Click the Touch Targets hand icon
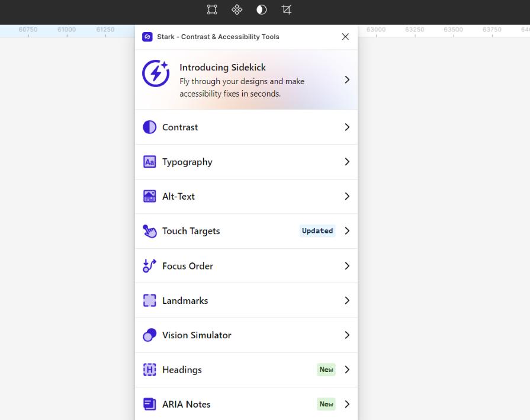 tap(149, 230)
